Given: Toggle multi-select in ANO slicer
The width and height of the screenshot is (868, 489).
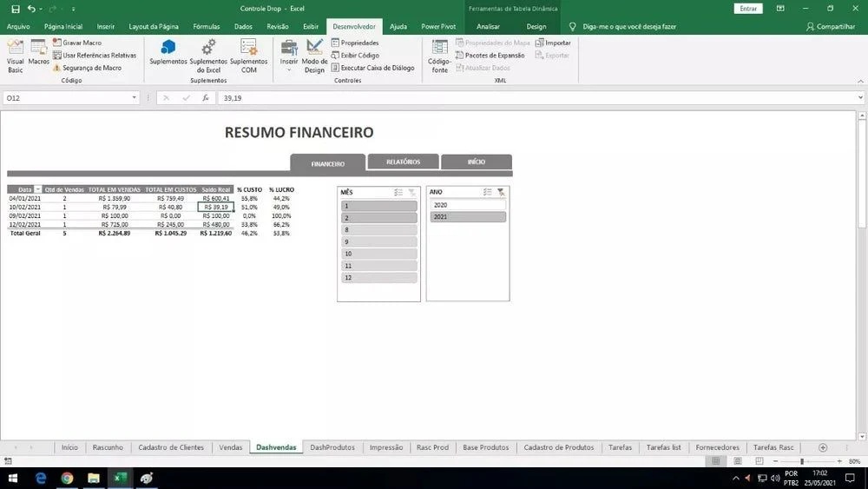Looking at the screenshot, I should tap(487, 192).
